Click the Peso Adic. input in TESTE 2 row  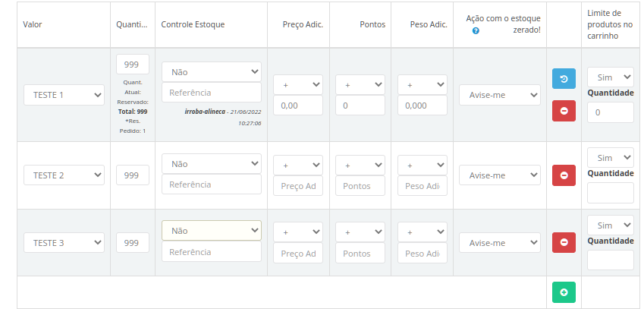423,186
